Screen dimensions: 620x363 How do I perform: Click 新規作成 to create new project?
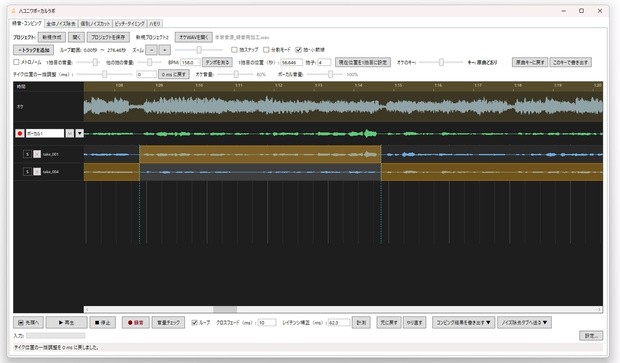pos(52,37)
